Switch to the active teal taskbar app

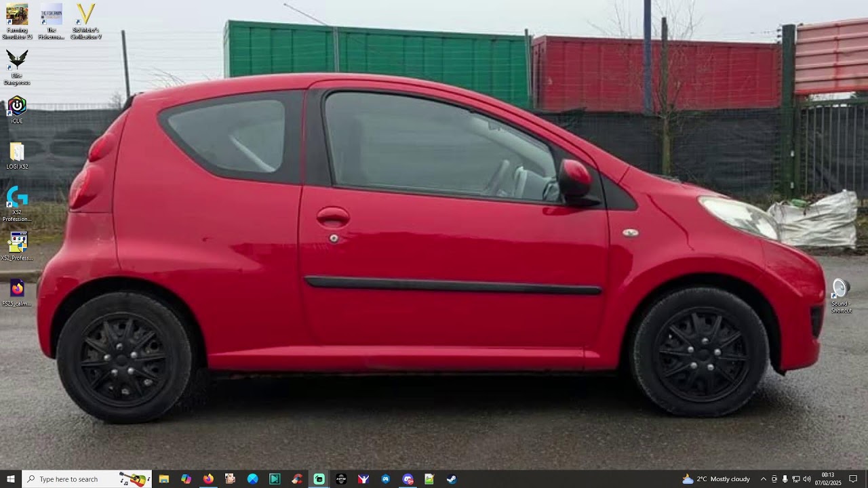[319, 479]
